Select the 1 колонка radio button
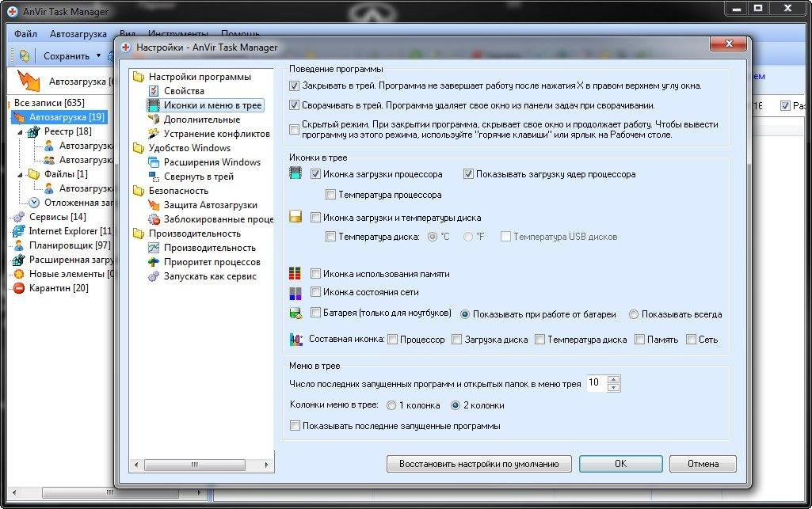Viewport: 812px width, 509px height. coord(391,405)
